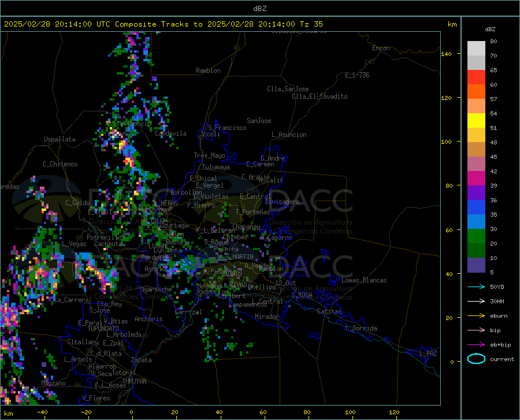Click the TUNUYAN place label
This screenshot has height=420, width=520.
[x=134, y=381]
